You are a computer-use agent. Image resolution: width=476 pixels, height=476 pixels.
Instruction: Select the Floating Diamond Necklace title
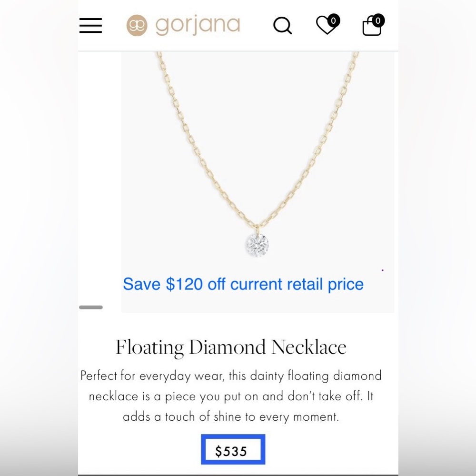click(231, 347)
